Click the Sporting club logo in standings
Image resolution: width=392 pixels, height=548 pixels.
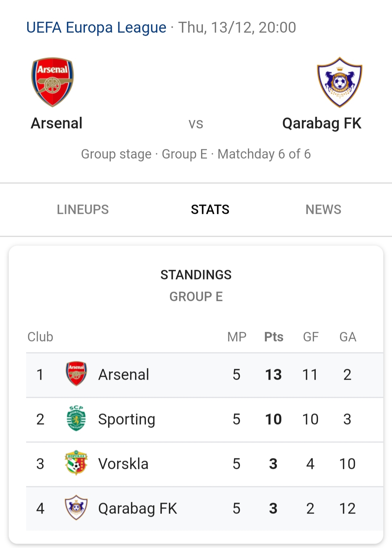click(x=76, y=418)
